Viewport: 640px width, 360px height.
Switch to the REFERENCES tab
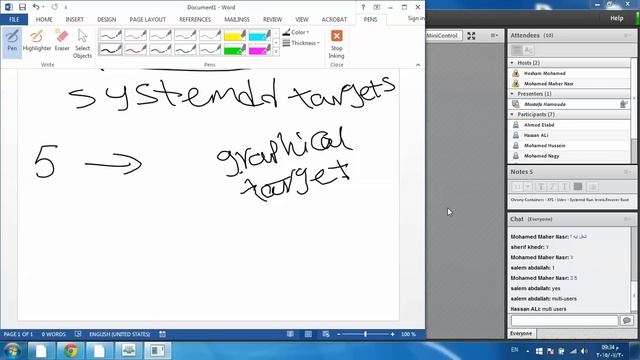(x=195, y=19)
